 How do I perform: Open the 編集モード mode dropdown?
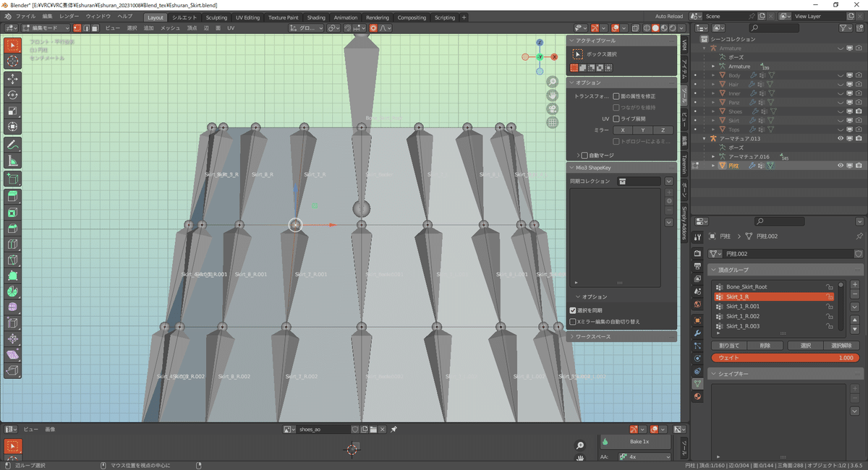coord(47,28)
